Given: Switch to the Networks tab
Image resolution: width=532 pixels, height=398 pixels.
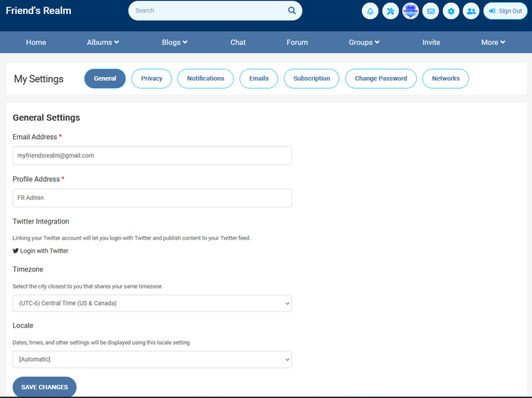Looking at the screenshot, I should 446,78.
